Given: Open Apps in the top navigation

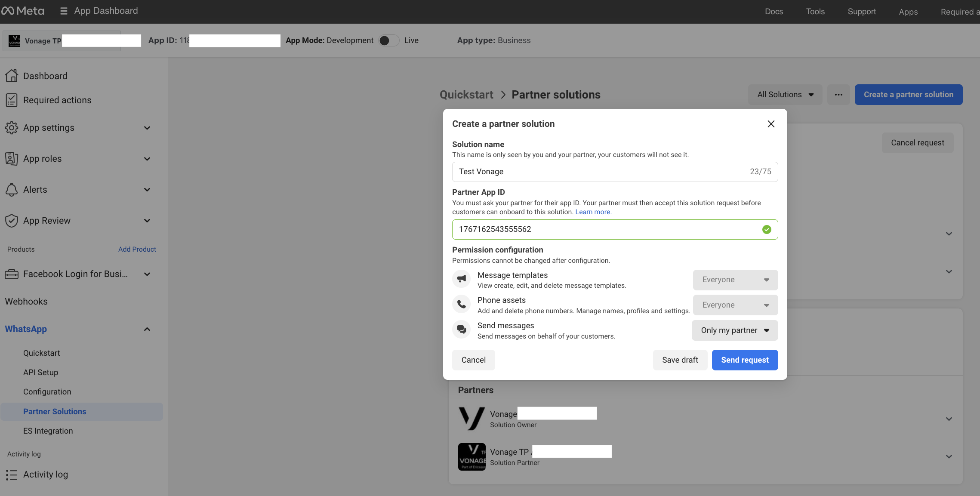Looking at the screenshot, I should click(908, 12).
